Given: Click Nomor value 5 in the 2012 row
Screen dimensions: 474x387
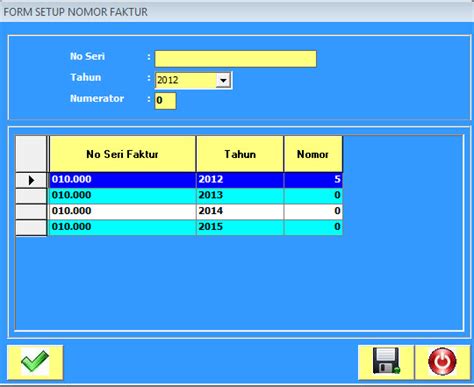Looking at the screenshot, I should 313,180.
